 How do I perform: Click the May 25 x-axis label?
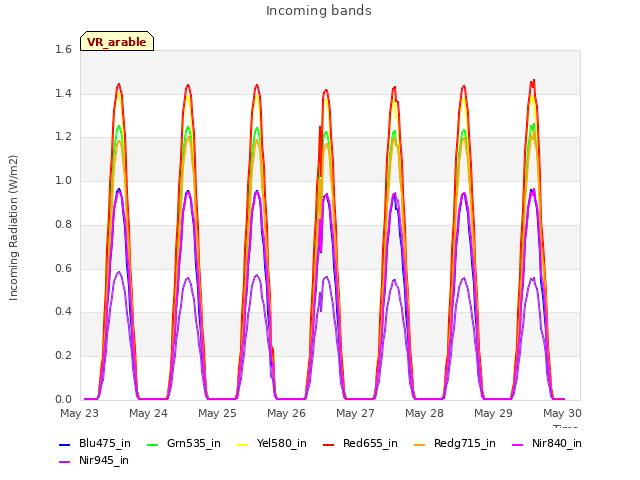[218, 413]
